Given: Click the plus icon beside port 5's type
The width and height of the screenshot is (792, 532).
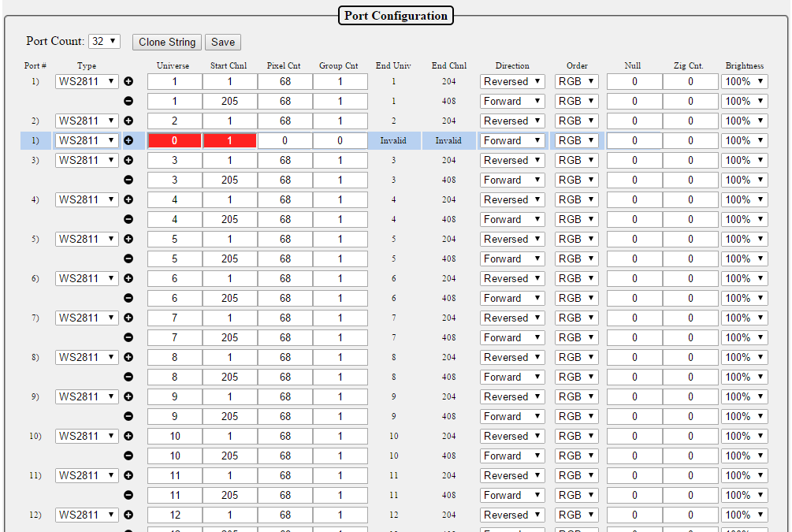Looking at the screenshot, I should (128, 239).
